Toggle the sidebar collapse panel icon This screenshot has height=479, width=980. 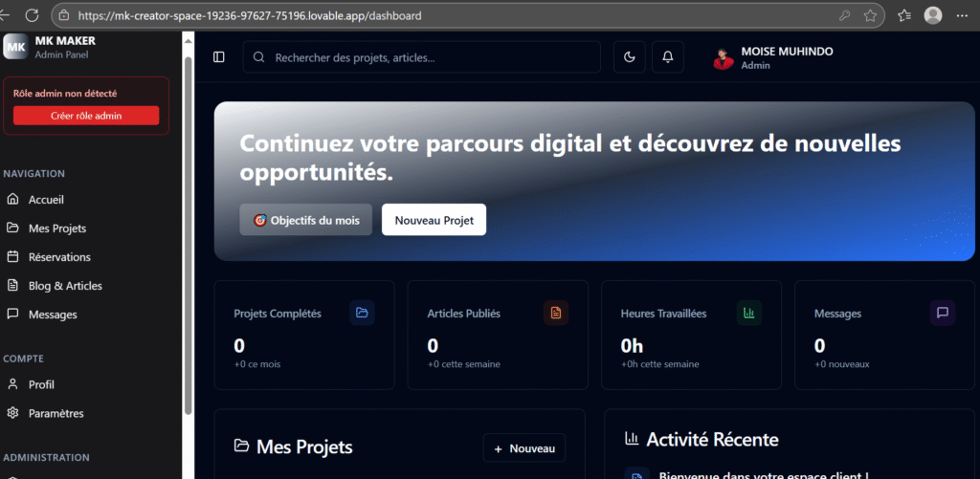(219, 57)
